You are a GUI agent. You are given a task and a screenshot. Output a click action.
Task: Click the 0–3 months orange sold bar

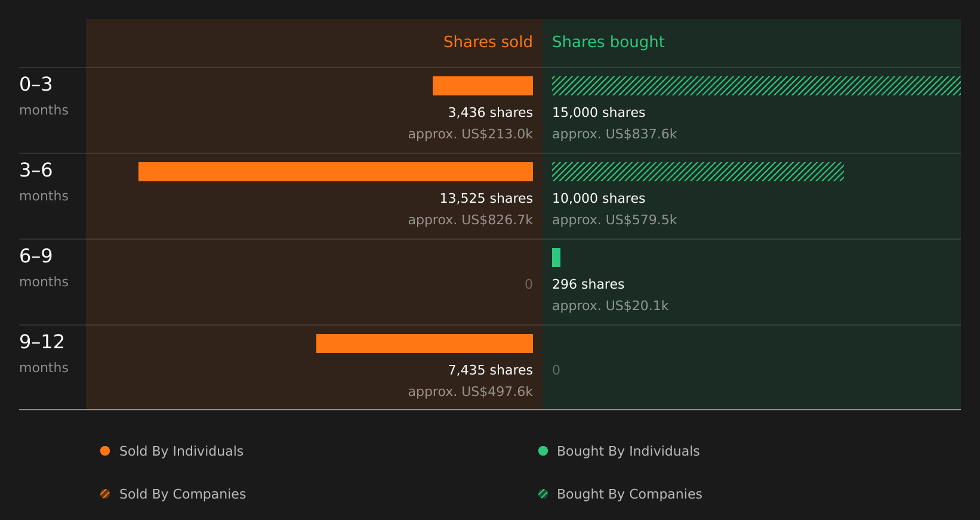tap(483, 86)
